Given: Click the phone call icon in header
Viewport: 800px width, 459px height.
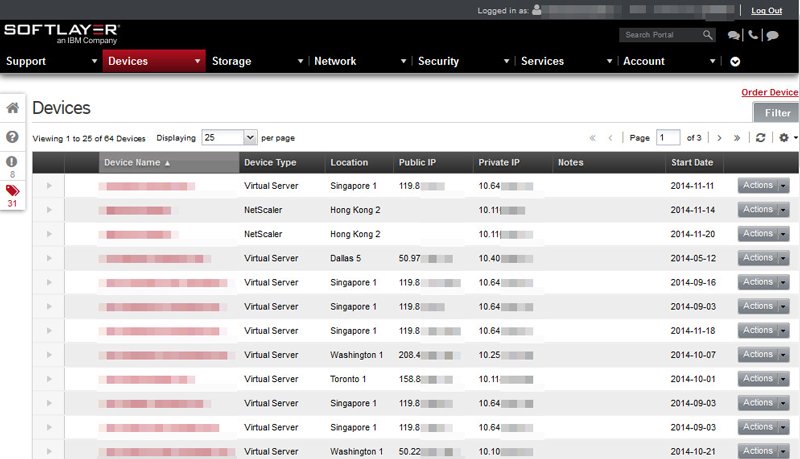Looking at the screenshot, I should tap(753, 35).
